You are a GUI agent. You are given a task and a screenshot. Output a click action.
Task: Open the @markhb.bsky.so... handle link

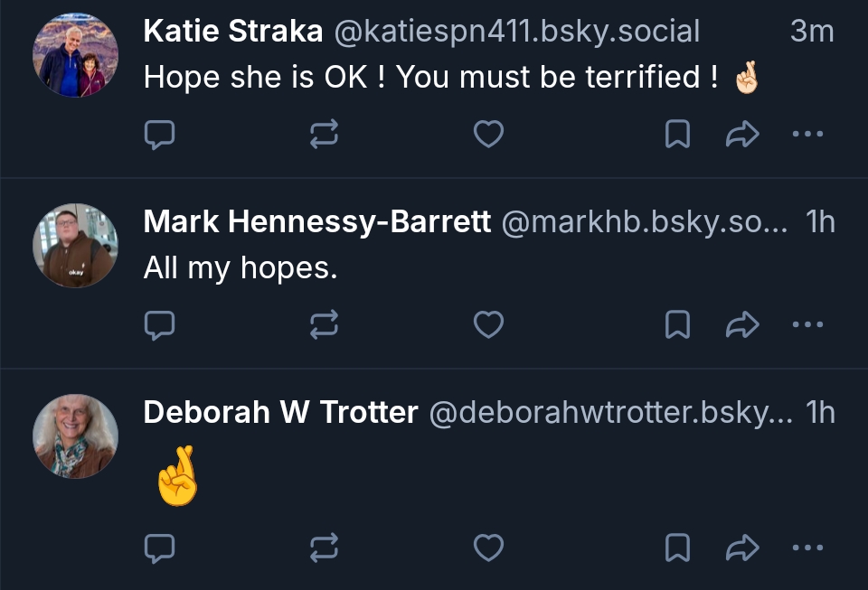[x=646, y=221]
